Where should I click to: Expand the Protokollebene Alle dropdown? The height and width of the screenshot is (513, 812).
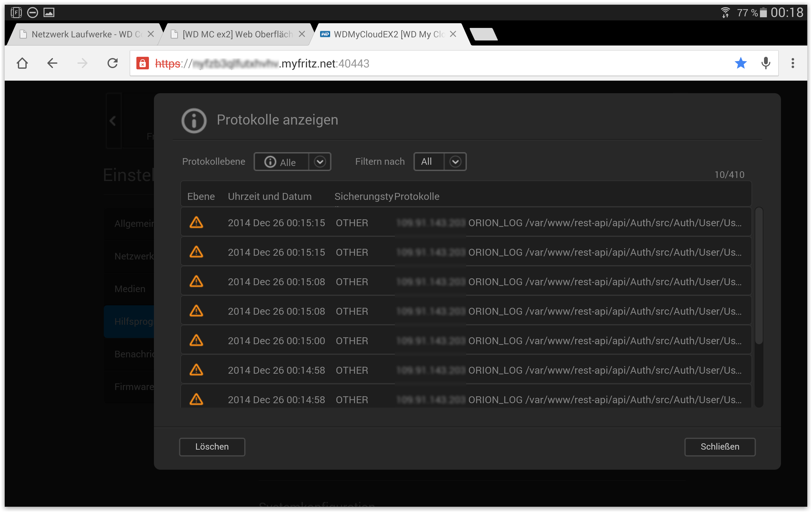[x=320, y=162]
